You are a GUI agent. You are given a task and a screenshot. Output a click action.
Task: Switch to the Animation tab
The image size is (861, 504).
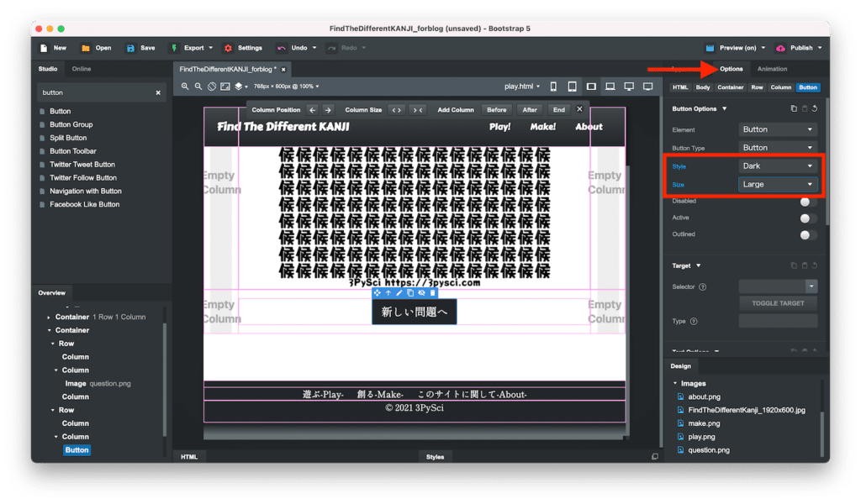coord(772,69)
